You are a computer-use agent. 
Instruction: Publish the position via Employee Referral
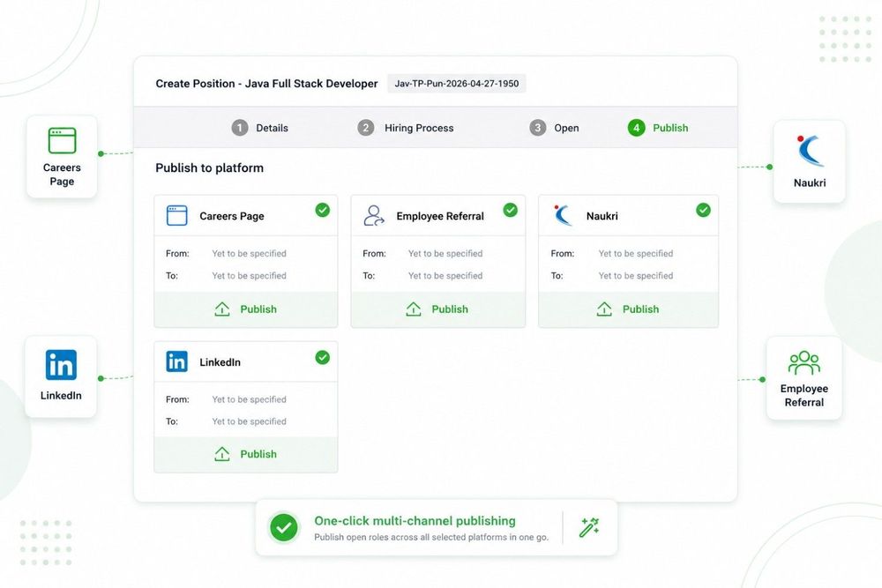pyautogui.click(x=438, y=309)
